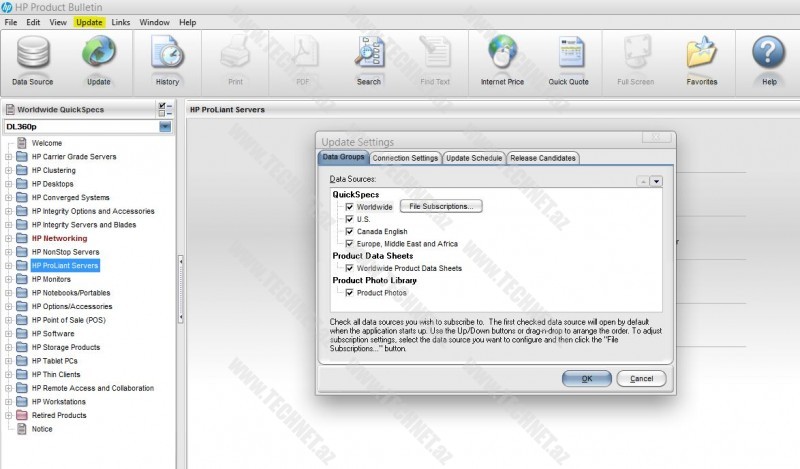Switch to the Connection Settings tab
This screenshot has height=469, width=800.
[405, 158]
